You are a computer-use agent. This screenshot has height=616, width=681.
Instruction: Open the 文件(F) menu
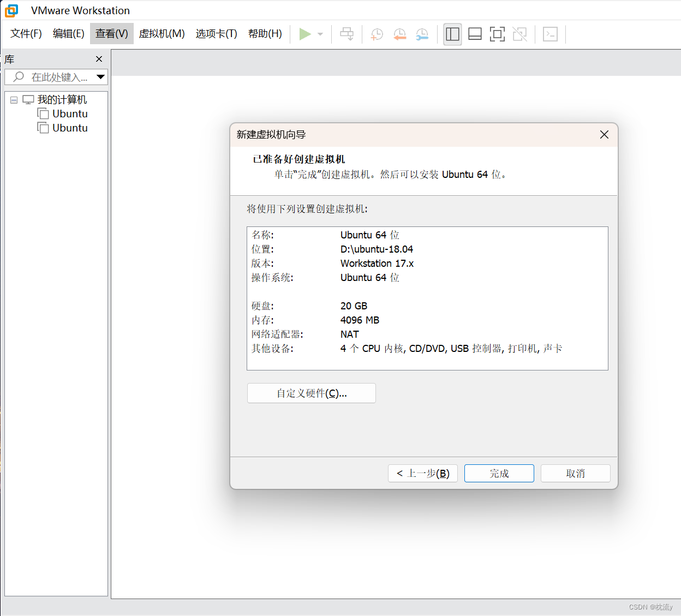26,34
